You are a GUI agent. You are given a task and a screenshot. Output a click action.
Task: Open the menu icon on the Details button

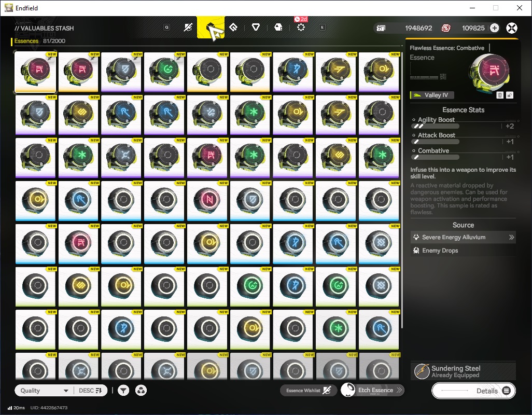[506, 391]
